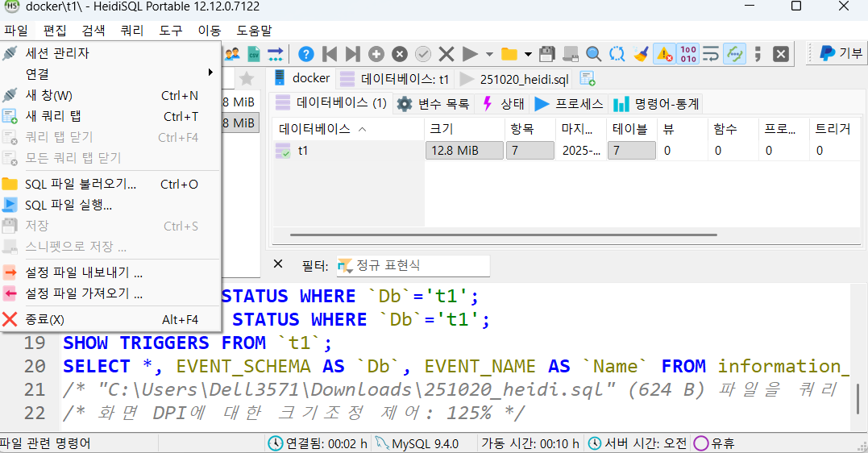
Task: Open the blue help question-mark icon
Action: tap(306, 54)
